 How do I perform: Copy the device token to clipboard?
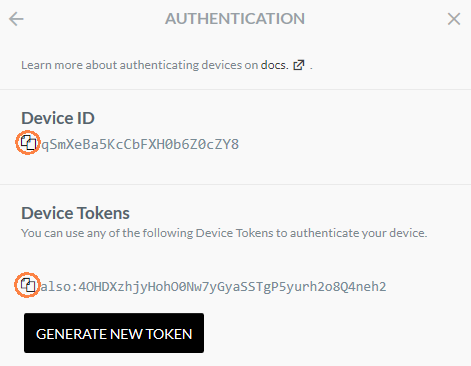click(x=28, y=285)
